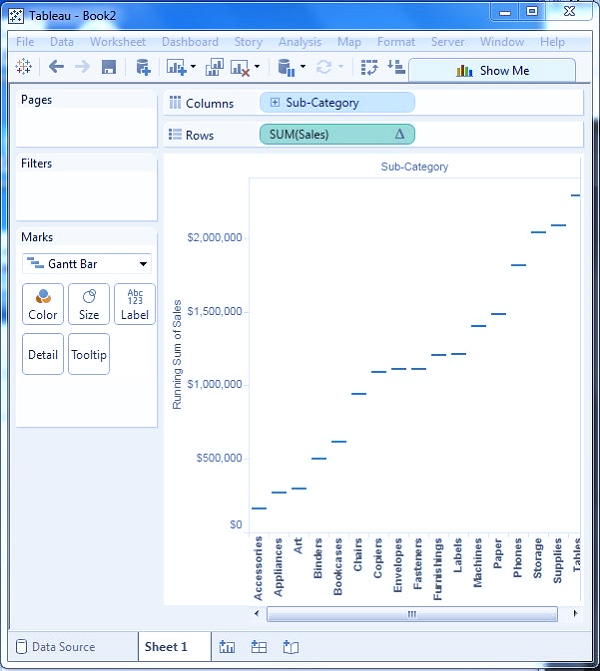Screen dimensions: 600x671
Task: Click the Size marks button
Action: (89, 304)
